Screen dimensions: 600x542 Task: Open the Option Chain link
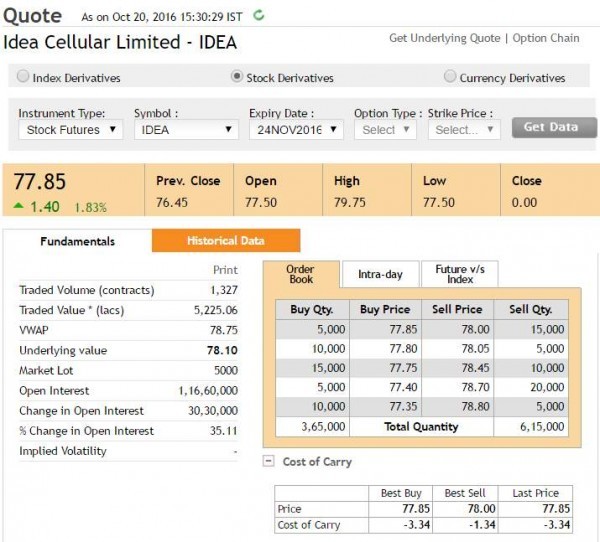click(x=546, y=38)
